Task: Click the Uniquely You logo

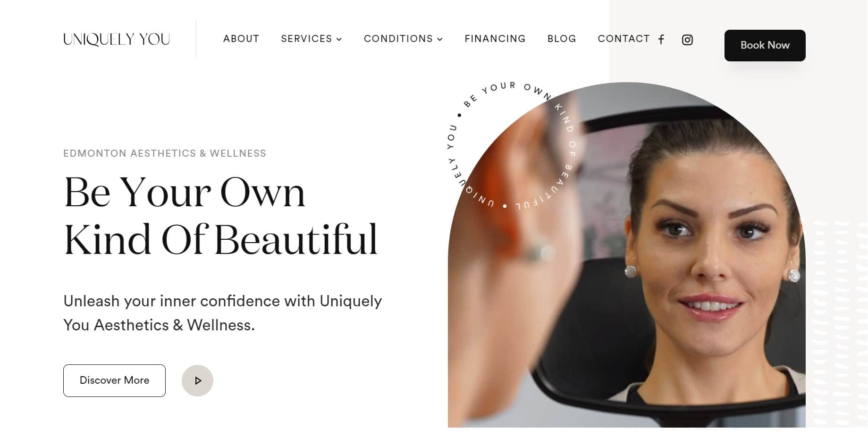Action: coord(117,39)
